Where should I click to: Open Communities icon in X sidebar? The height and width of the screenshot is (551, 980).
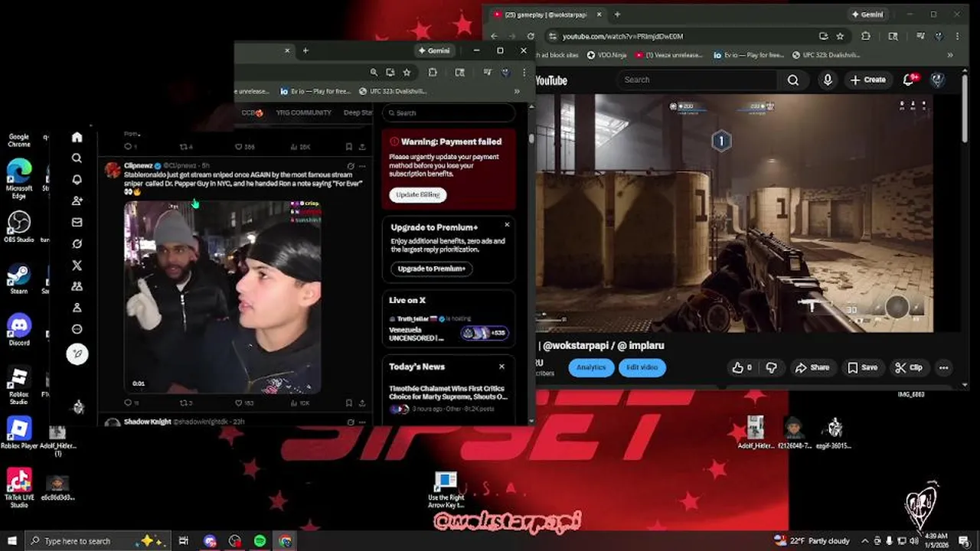(x=77, y=286)
